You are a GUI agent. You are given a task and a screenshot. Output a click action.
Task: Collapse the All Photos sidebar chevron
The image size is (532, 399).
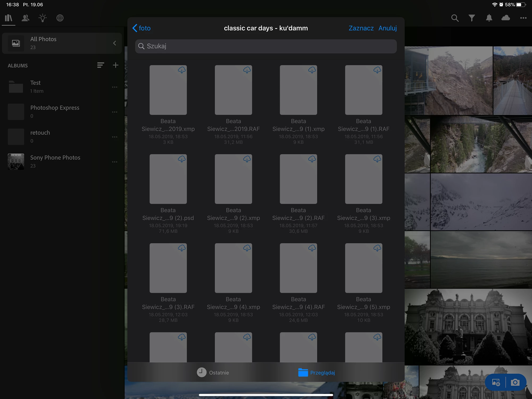click(115, 43)
